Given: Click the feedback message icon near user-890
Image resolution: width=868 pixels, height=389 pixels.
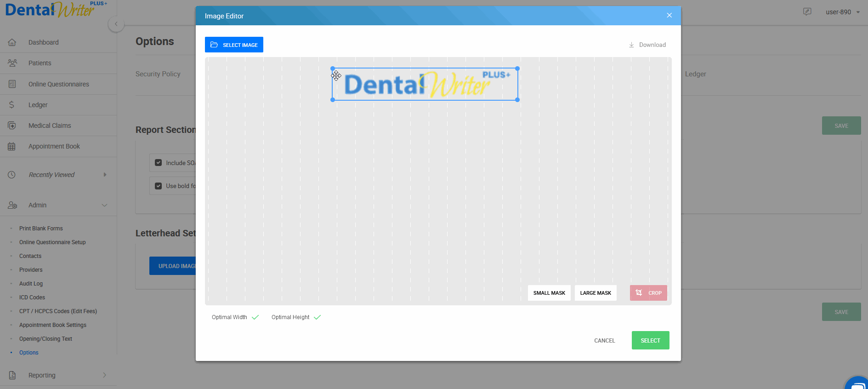Looking at the screenshot, I should pyautogui.click(x=807, y=12).
